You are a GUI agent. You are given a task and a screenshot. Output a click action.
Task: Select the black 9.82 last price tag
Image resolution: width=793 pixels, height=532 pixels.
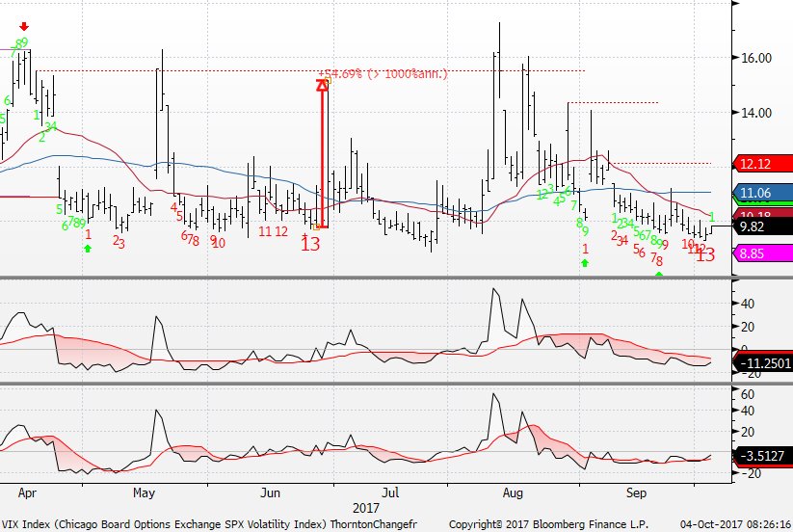[763, 226]
